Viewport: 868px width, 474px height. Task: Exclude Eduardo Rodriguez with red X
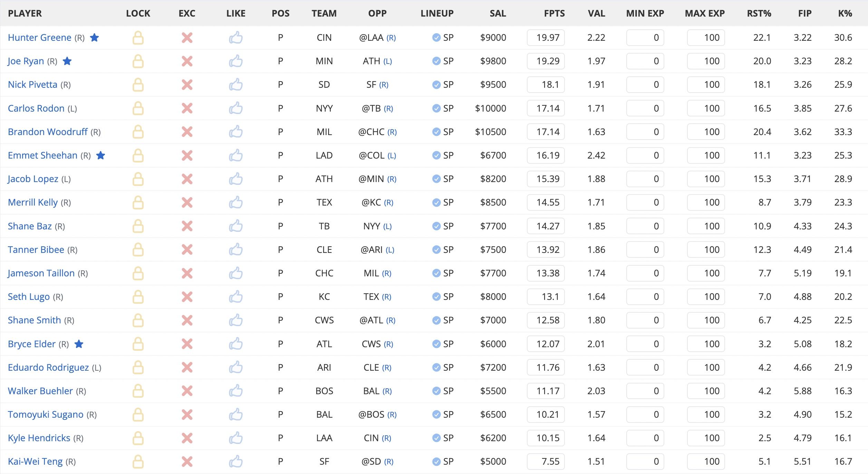[187, 368]
